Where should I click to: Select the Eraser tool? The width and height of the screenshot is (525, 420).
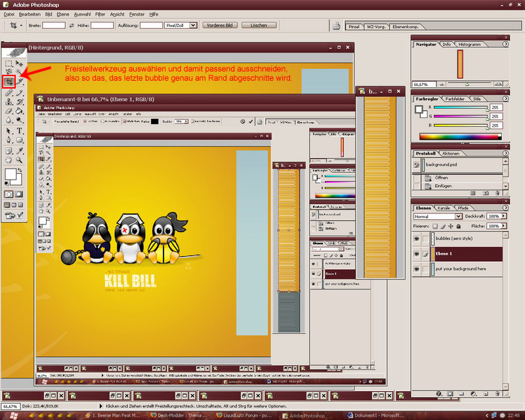click(9, 111)
